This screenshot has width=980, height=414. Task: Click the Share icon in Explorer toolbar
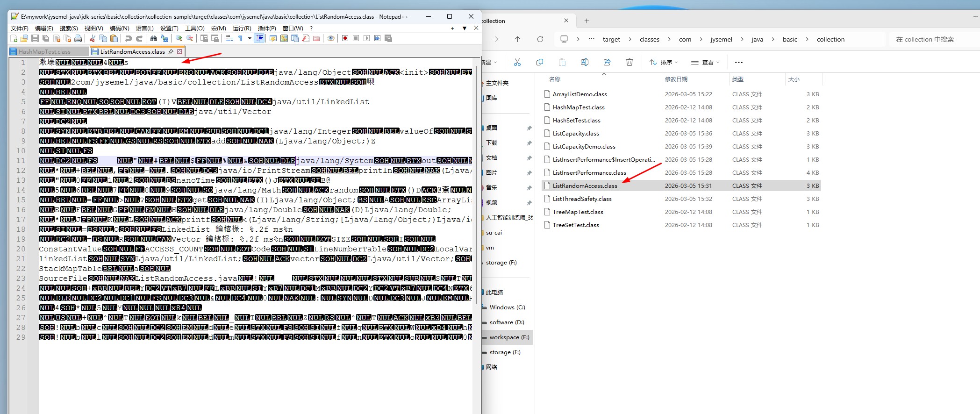click(607, 62)
